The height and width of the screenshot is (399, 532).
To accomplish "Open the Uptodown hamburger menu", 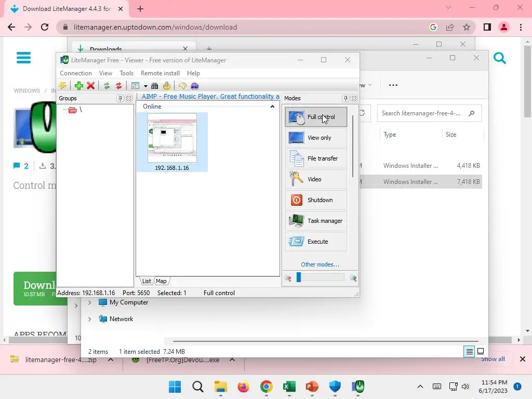I will click(24, 58).
